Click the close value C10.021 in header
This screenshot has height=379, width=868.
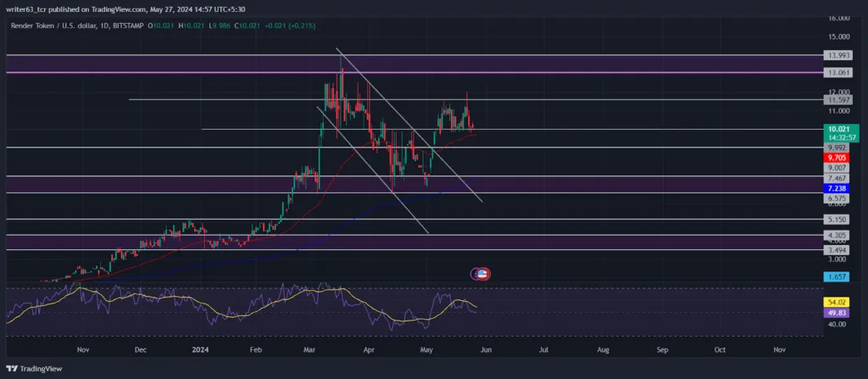[247, 25]
